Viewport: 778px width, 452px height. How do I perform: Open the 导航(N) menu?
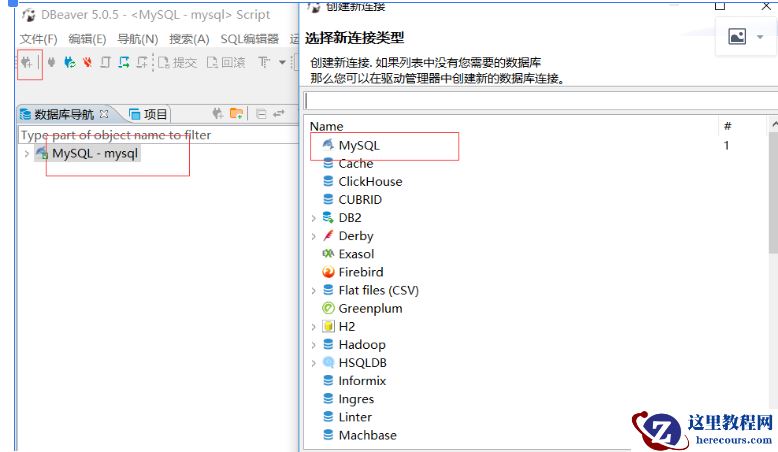(x=137, y=39)
